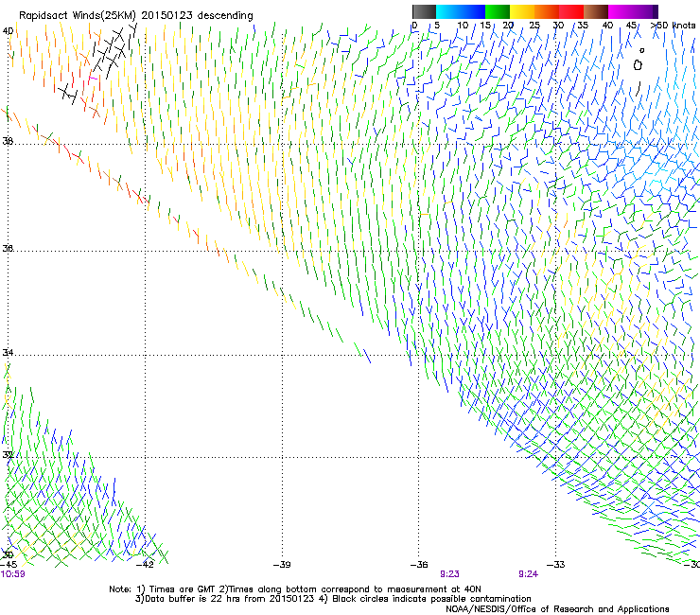This screenshot has height=615, width=700.
Task: Click the 'Data buffer is 22 hrs' note
Action: click(333, 599)
